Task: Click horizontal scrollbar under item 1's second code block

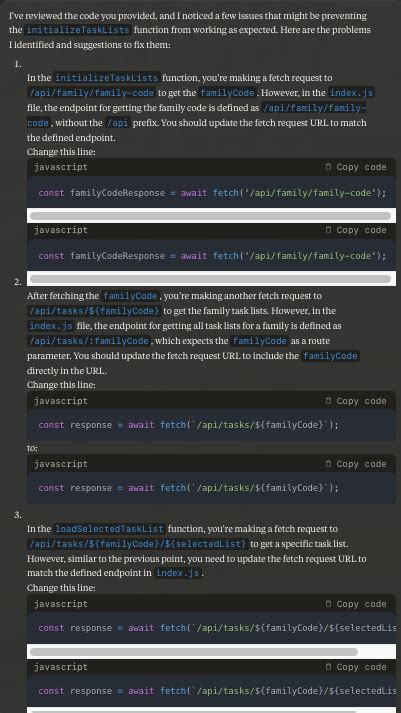Action: [210, 278]
